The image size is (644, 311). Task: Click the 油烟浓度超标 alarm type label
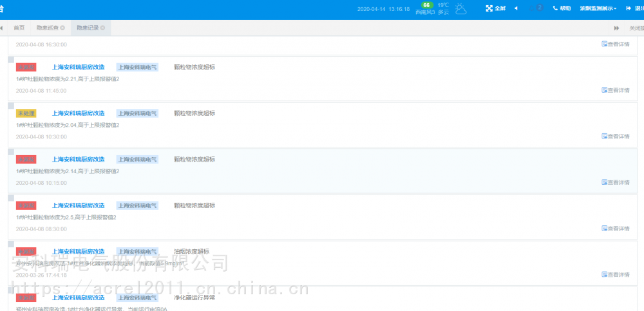[191, 251]
